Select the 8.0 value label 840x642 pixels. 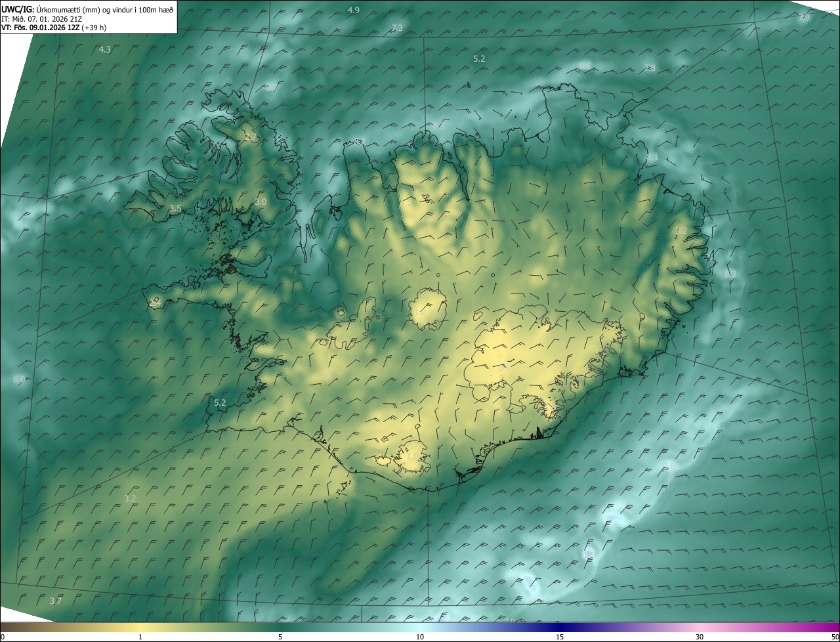pyautogui.click(x=19, y=379)
